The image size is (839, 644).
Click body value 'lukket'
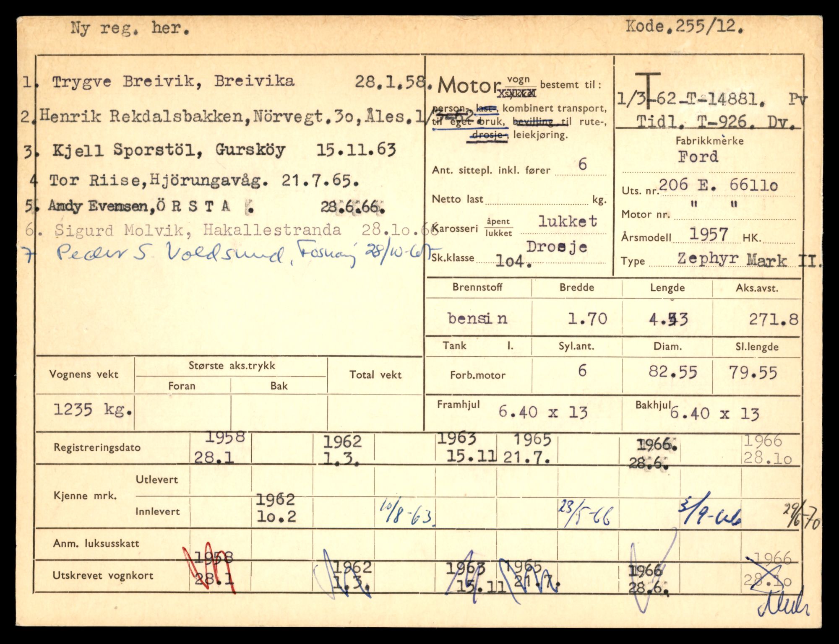(568, 221)
